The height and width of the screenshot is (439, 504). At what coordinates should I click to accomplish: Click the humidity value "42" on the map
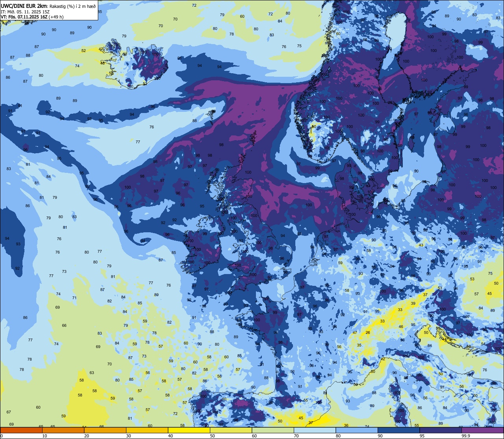point(383,359)
